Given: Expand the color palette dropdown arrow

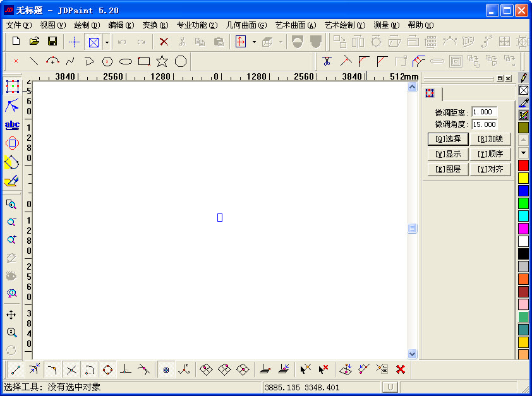Looking at the screenshot, I should point(523,153).
